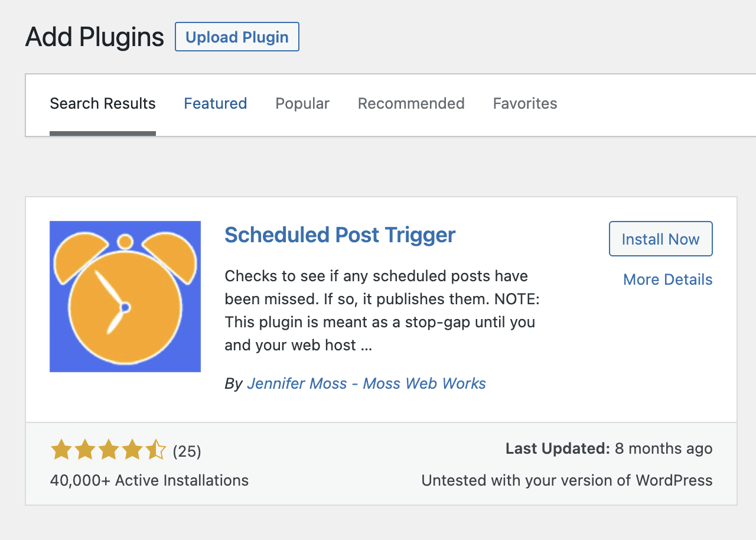The width and height of the screenshot is (756, 540).
Task: Go to the Popular tab
Action: coord(302,104)
